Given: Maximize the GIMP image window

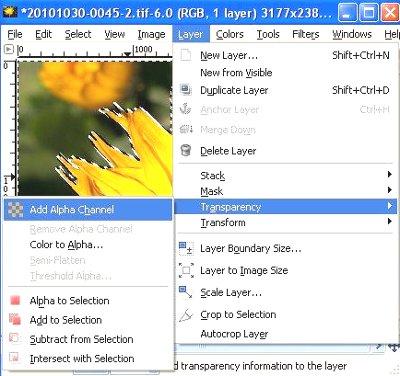Looking at the screenshot, I should (368, 13).
